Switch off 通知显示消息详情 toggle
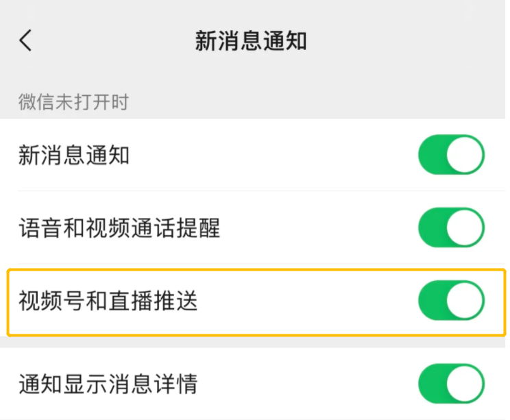 click(452, 384)
